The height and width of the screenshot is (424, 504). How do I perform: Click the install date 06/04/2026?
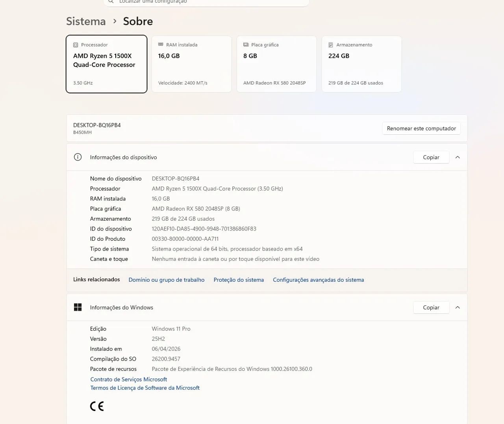pos(166,349)
